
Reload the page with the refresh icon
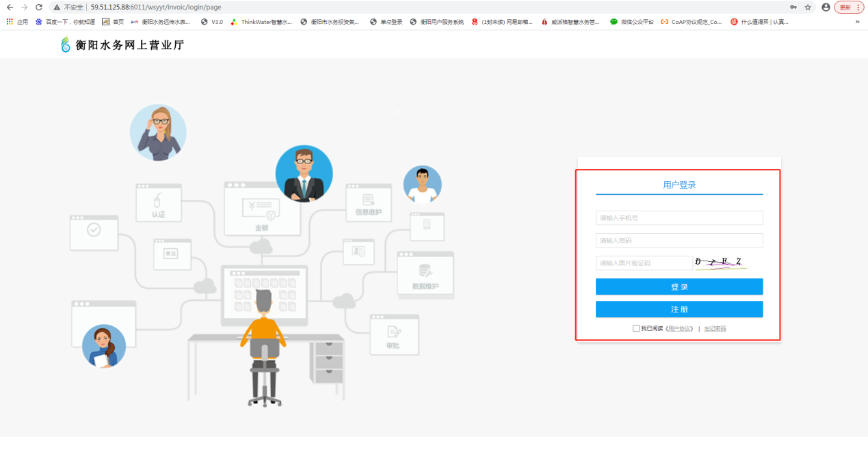(38, 7)
